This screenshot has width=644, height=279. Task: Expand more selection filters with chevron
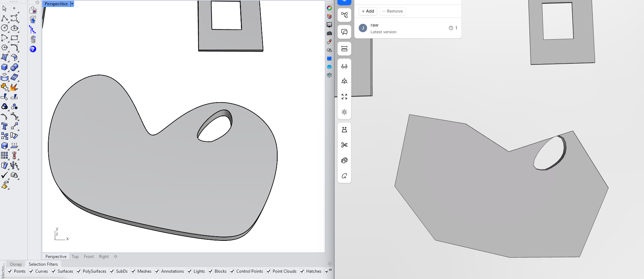click(330, 270)
